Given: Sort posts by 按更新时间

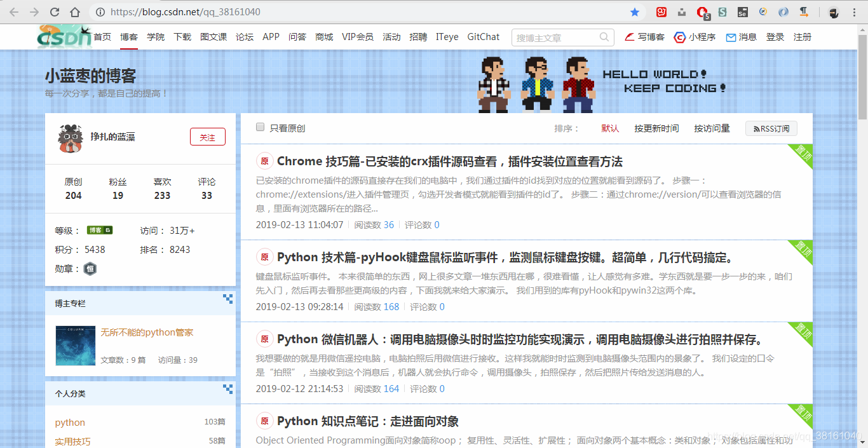Looking at the screenshot, I should click(656, 128).
